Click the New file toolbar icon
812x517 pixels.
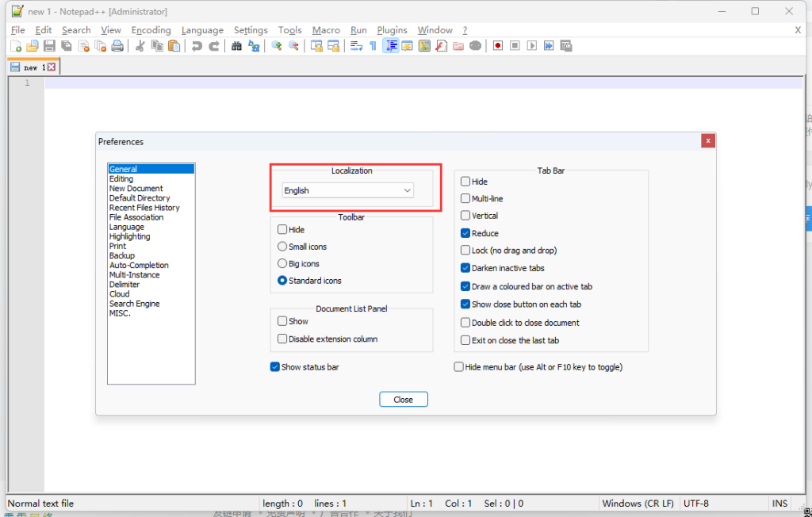[16, 46]
